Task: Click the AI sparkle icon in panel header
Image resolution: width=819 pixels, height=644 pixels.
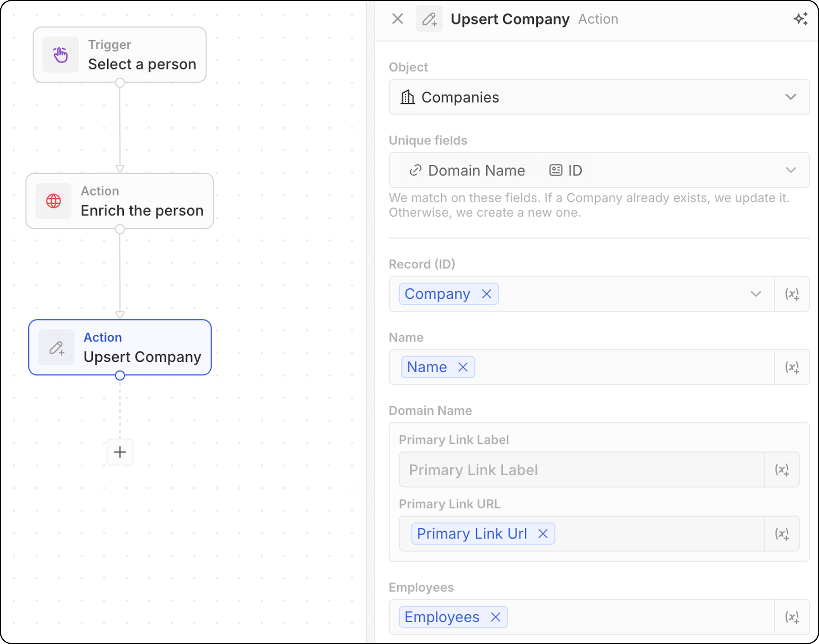Action: [800, 19]
